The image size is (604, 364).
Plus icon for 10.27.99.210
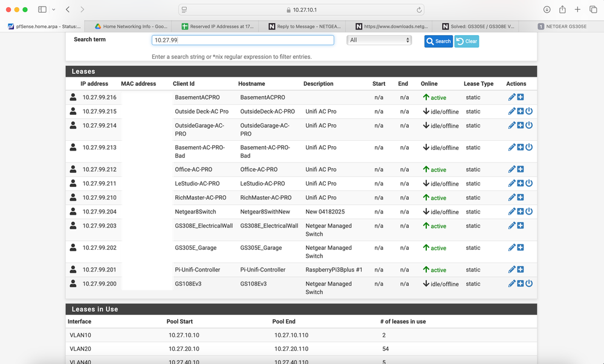pyautogui.click(x=521, y=197)
